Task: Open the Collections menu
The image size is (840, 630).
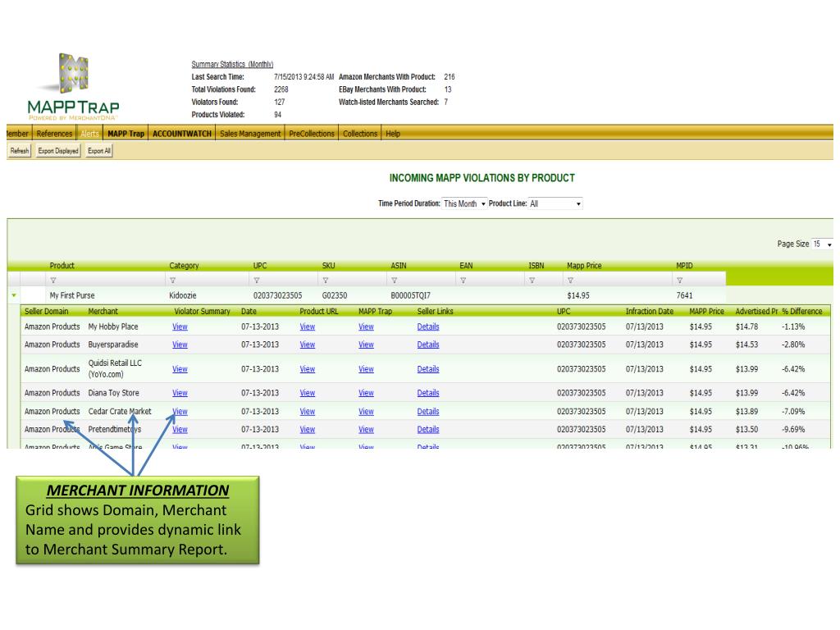Action: tap(360, 134)
